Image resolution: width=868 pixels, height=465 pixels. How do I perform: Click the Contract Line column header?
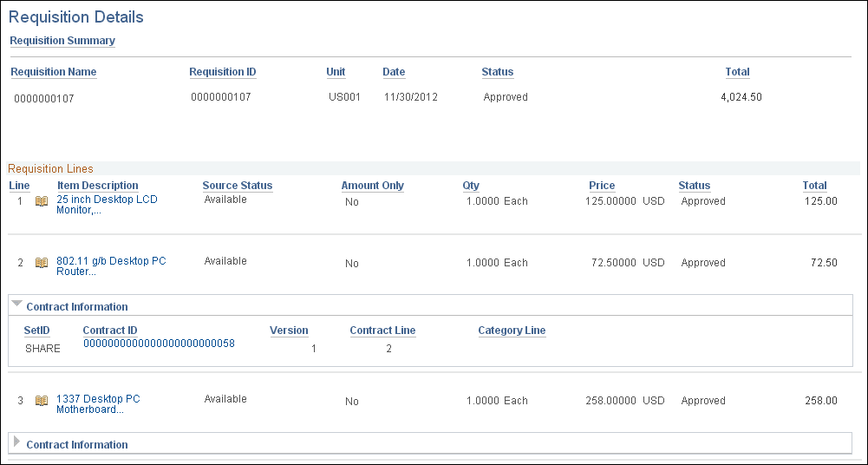pyautogui.click(x=382, y=331)
